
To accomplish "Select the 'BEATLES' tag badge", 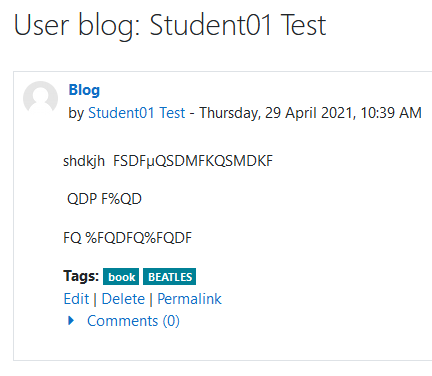I will pos(169,277).
